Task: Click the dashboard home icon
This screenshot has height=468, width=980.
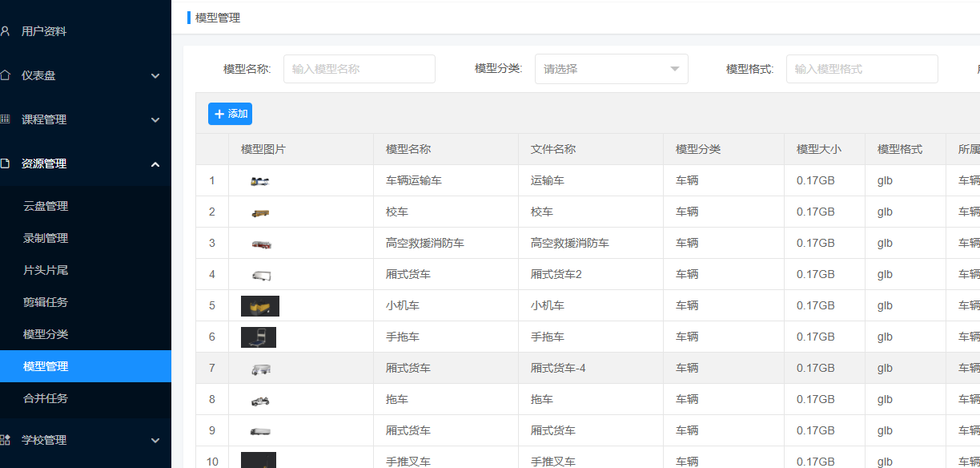Action: click(x=5, y=75)
